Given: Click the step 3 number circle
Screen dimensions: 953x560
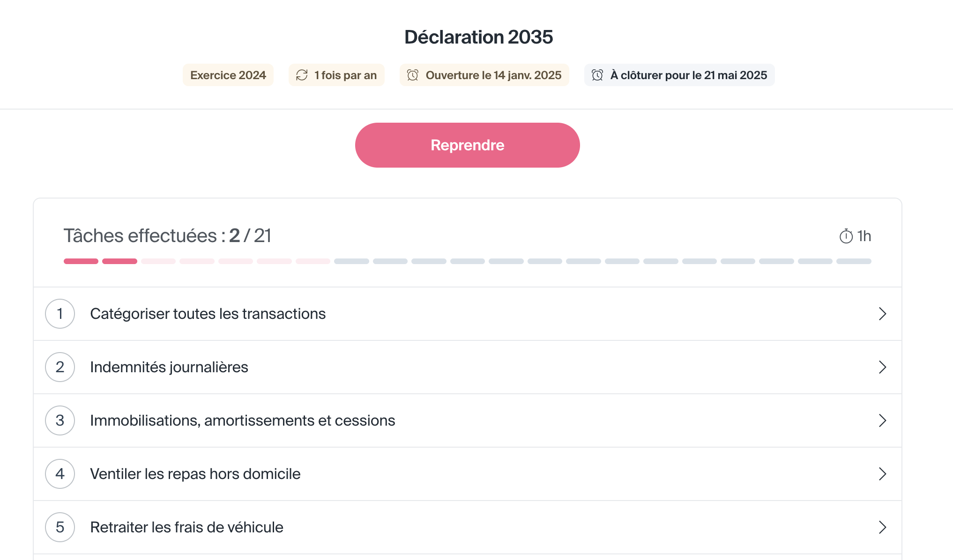Looking at the screenshot, I should 60,420.
